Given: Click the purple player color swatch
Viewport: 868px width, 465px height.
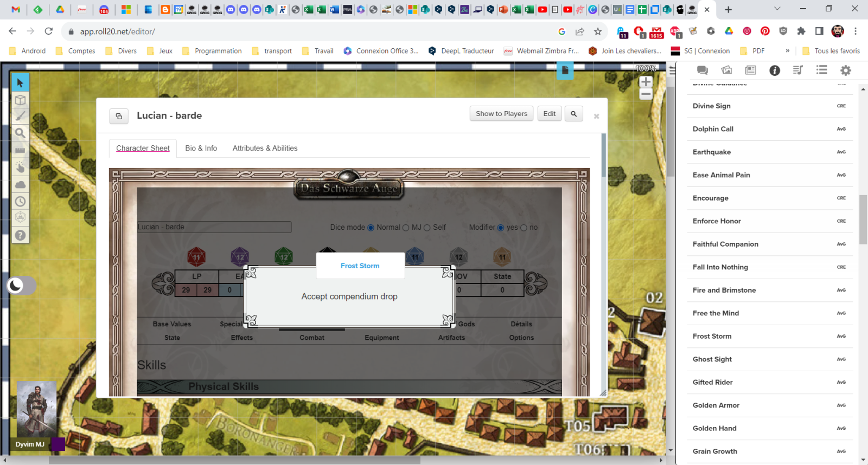Looking at the screenshot, I should (58, 444).
